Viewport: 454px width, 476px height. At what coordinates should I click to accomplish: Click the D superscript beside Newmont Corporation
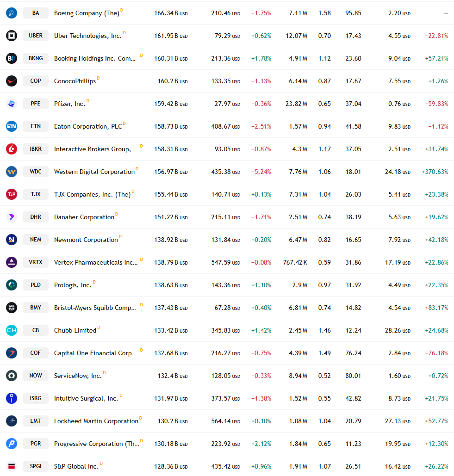pos(120,236)
